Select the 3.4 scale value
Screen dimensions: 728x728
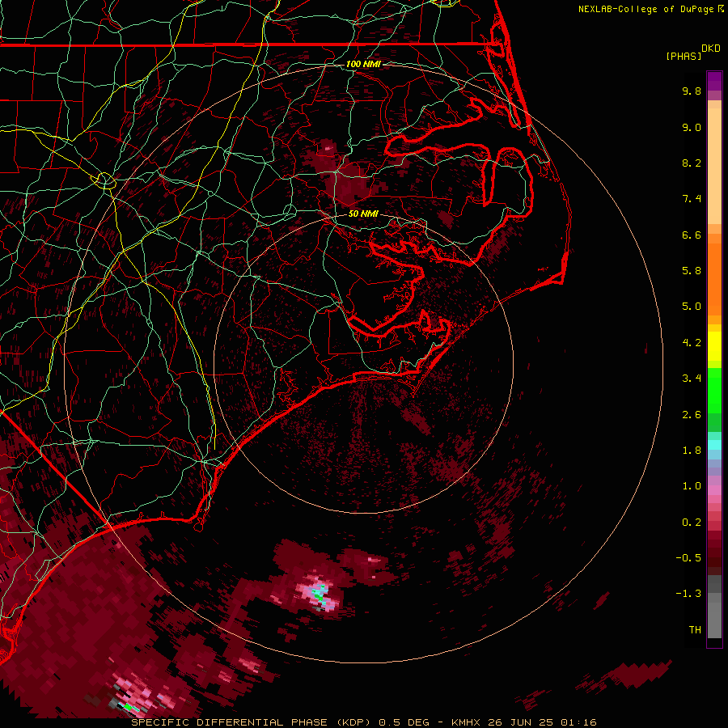tap(692, 379)
